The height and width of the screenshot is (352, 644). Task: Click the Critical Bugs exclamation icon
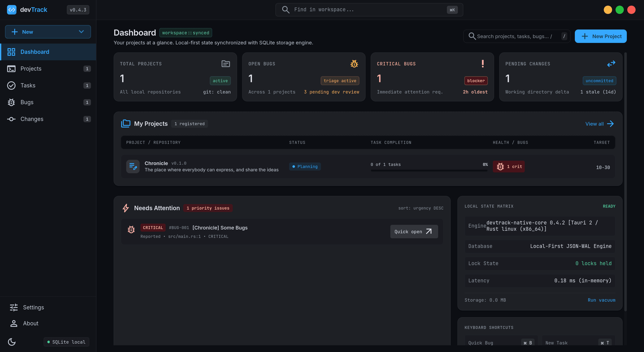483,64
